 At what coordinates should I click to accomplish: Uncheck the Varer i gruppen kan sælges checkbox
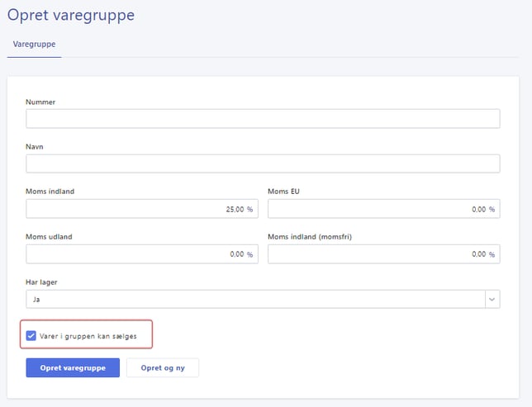point(31,336)
